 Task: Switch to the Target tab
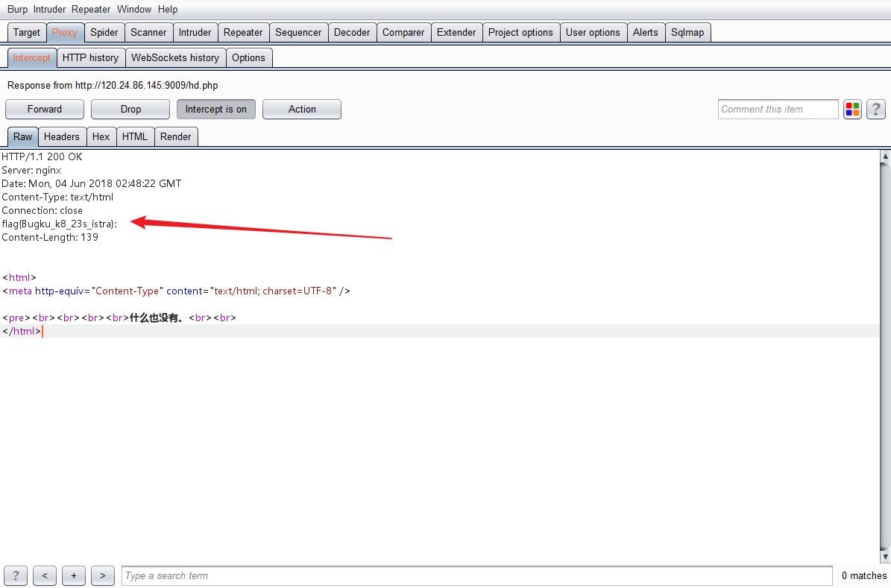[x=27, y=32]
